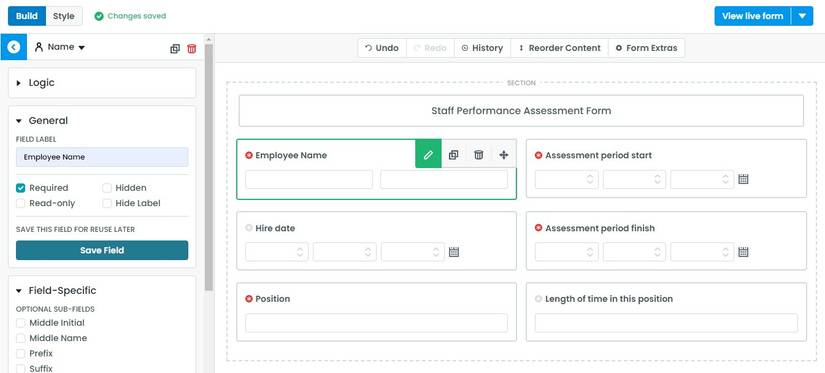Switch to the Style tab
The height and width of the screenshot is (373, 825).
tap(64, 16)
